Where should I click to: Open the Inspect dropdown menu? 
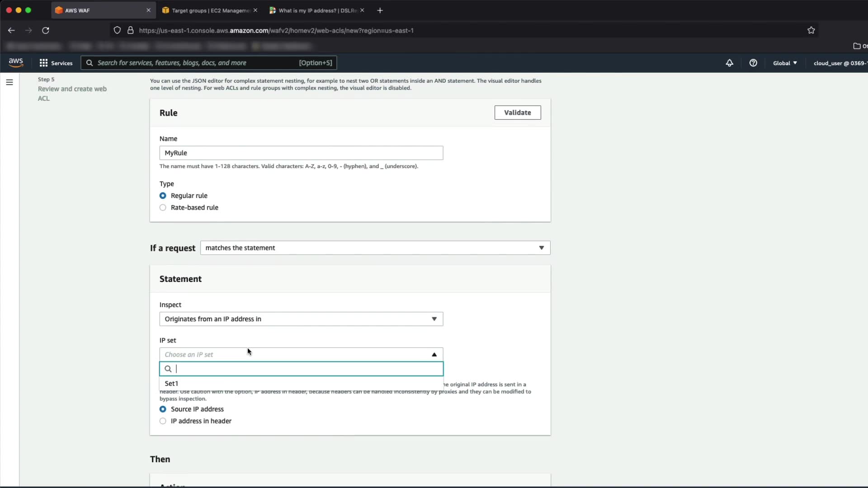coord(301,319)
